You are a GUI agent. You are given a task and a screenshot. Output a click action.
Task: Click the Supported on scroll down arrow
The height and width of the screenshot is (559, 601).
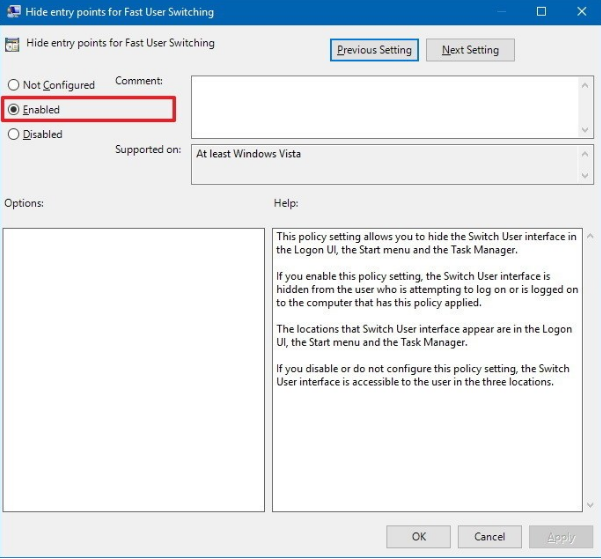click(585, 176)
